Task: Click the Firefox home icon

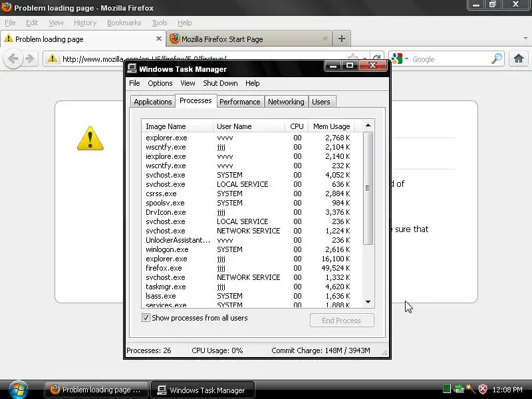Action: point(518,59)
